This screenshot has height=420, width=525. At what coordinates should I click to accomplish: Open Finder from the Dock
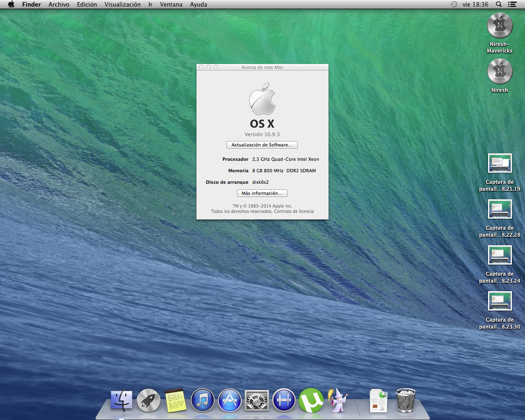click(x=121, y=400)
